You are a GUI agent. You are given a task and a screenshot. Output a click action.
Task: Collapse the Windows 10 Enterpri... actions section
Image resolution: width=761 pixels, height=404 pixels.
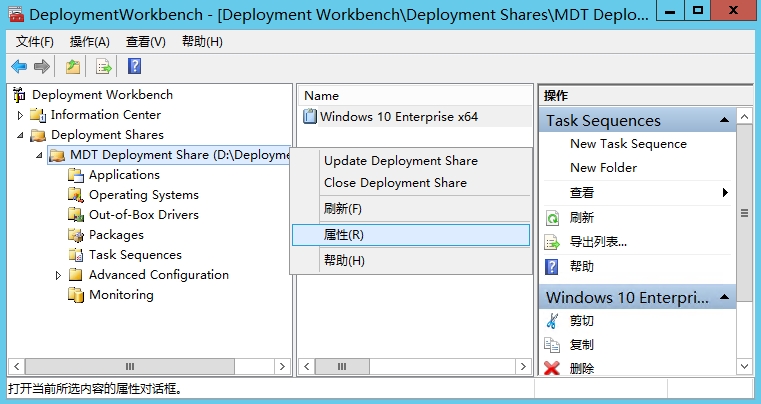pyautogui.click(x=725, y=297)
